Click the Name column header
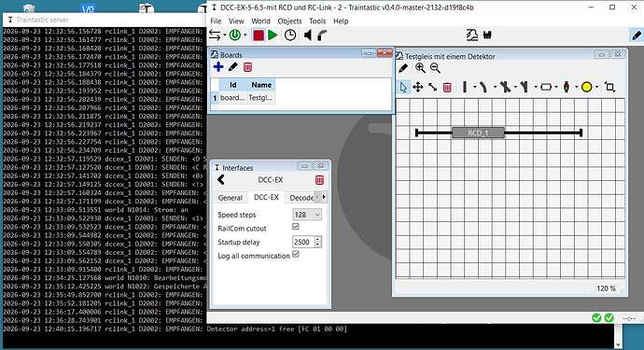The height and width of the screenshot is (350, 644). pos(261,85)
